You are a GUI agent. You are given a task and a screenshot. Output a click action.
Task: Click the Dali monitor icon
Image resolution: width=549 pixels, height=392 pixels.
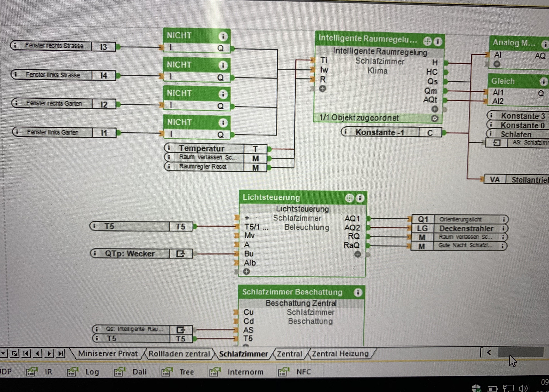click(119, 372)
